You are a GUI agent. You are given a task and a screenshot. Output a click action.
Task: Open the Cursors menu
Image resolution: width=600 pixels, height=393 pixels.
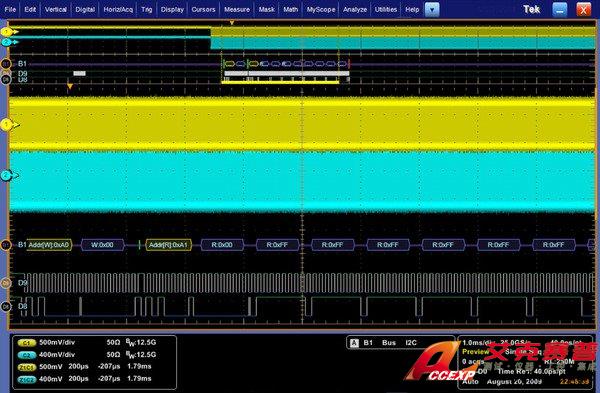(x=203, y=10)
